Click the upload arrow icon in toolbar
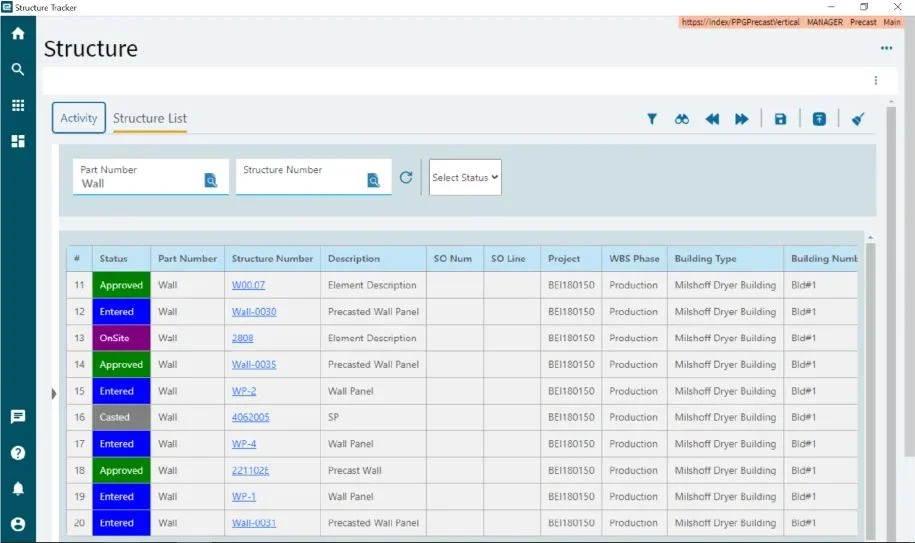This screenshot has height=543, width=915. pos(819,119)
